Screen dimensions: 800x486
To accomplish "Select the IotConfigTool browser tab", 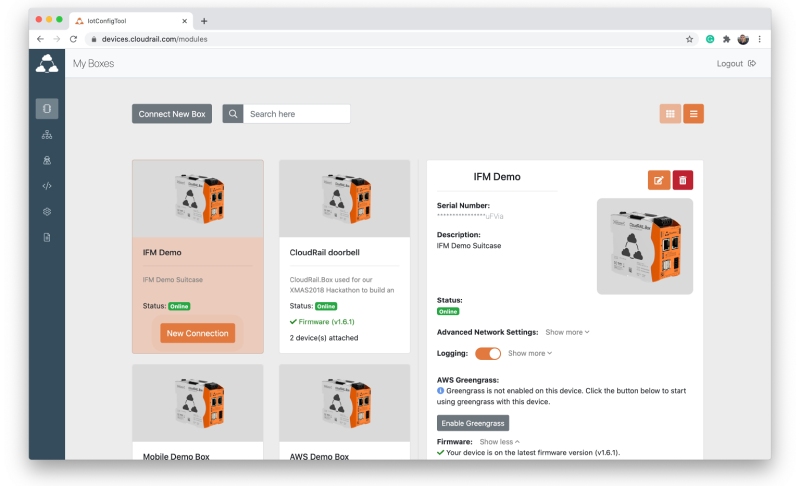I will (130, 21).
